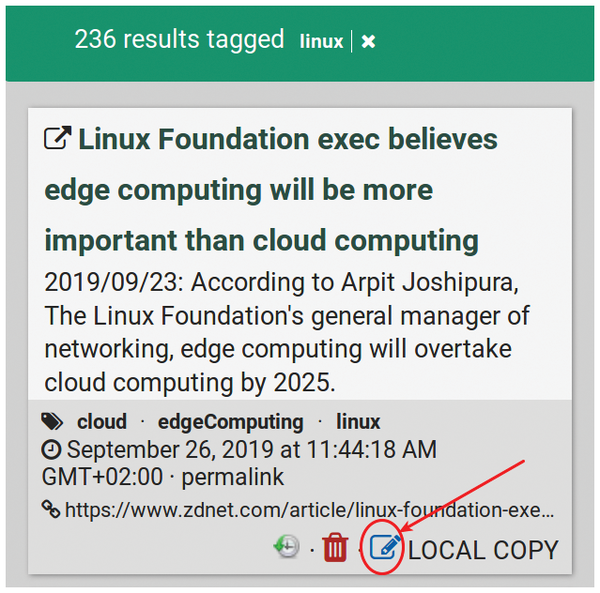Open the zdnet.com article URL
The width and height of the screenshot is (600, 593).
pos(310,510)
